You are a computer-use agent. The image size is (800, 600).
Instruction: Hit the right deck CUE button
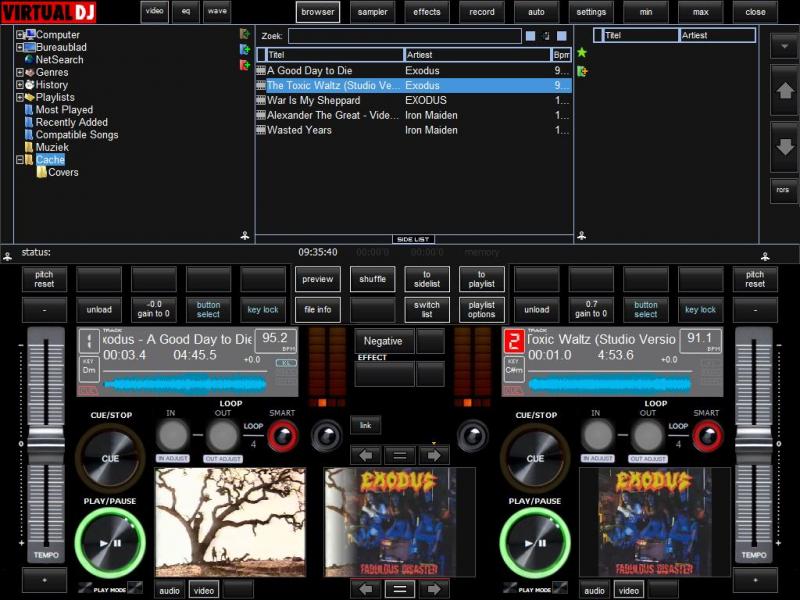(535, 458)
